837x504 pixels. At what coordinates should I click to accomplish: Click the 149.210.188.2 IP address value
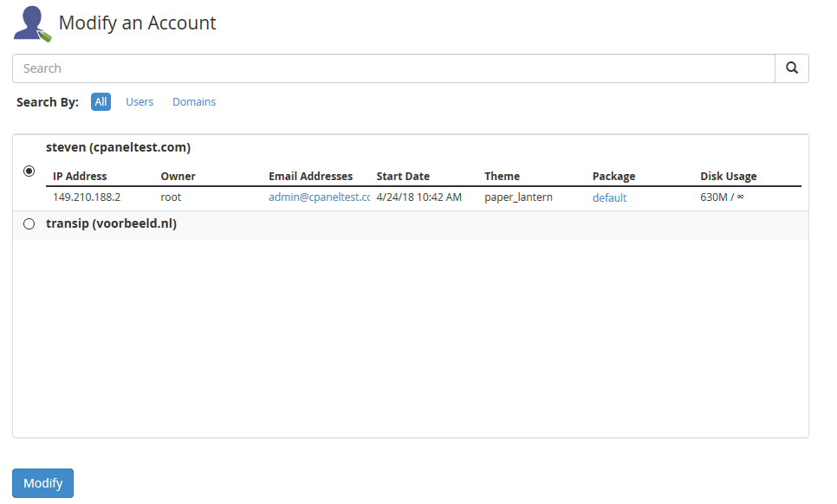[x=87, y=197]
